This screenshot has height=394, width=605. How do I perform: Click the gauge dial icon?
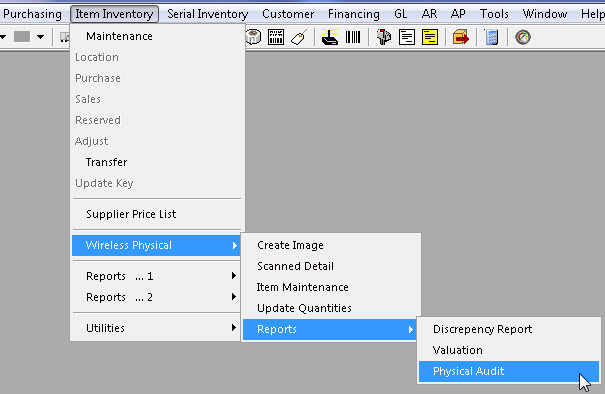tap(523, 37)
